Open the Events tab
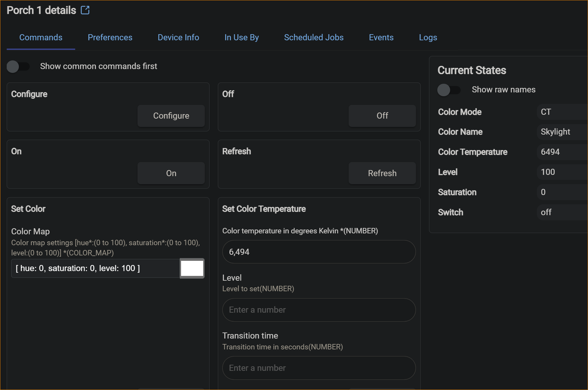Image resolution: width=588 pixels, height=390 pixels. click(x=381, y=37)
